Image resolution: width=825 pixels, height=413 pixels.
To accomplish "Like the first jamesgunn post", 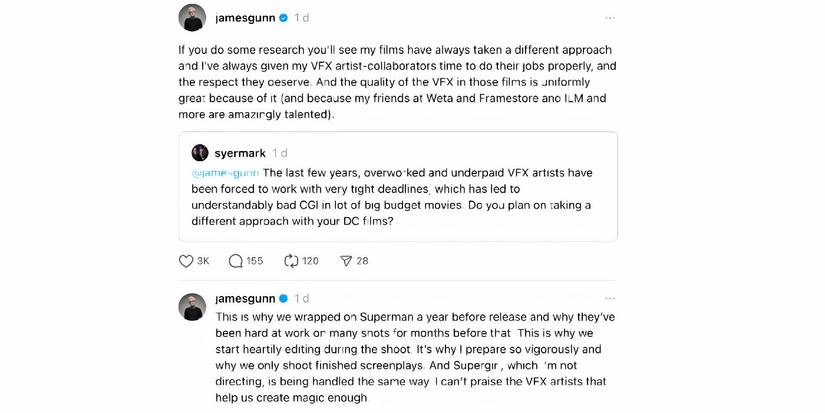I will pos(186,261).
